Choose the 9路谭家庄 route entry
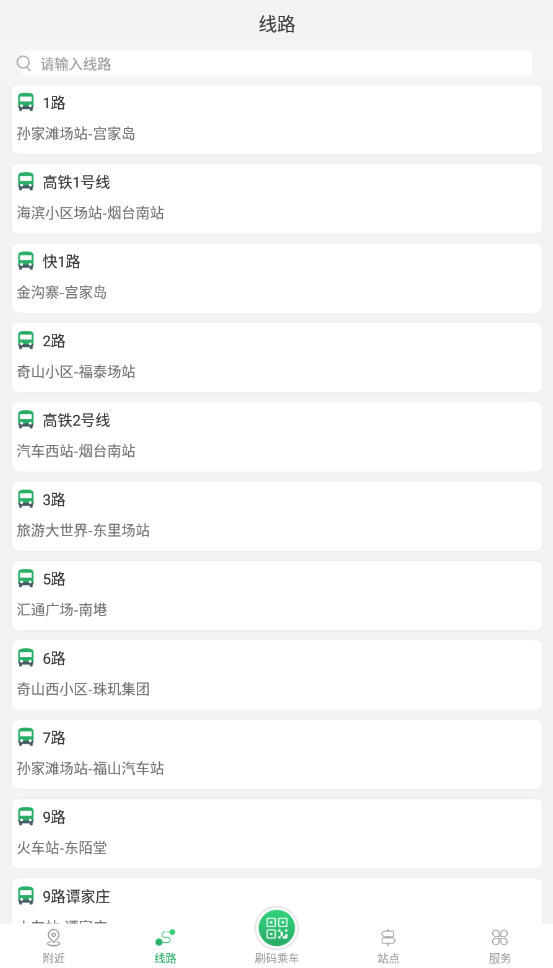Viewport: 553px width, 968px height. (276, 901)
